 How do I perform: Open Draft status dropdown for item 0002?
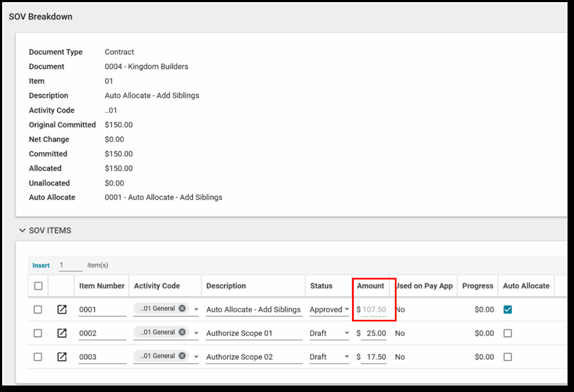(x=346, y=334)
